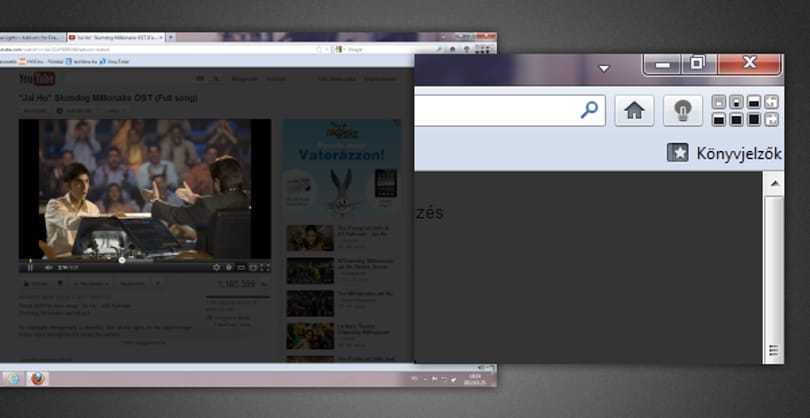
Task: Click the left-arrow icon in the small icon grid
Action: point(771,102)
